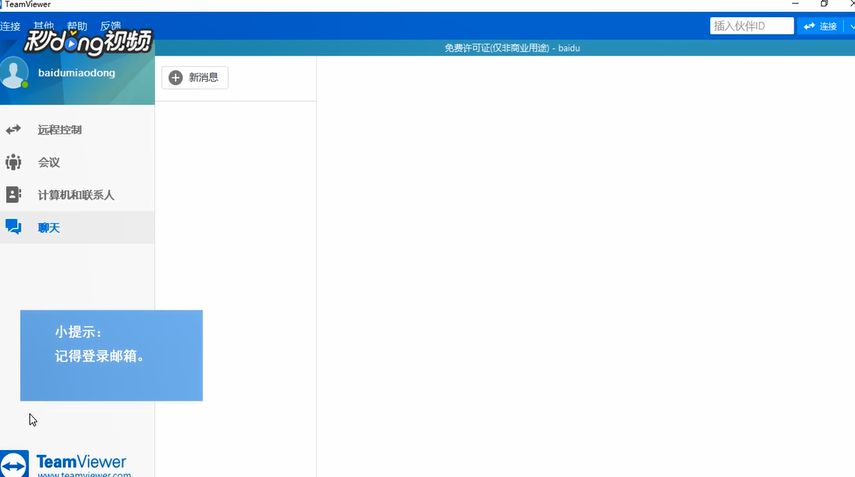Open the Remote Control (远程控制) section

click(x=77, y=130)
